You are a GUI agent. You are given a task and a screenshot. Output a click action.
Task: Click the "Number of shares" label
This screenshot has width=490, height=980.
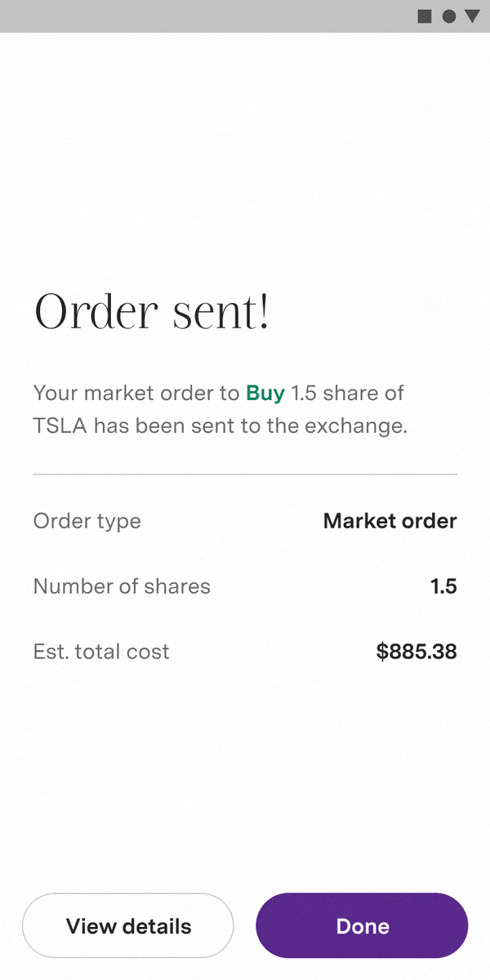click(122, 586)
